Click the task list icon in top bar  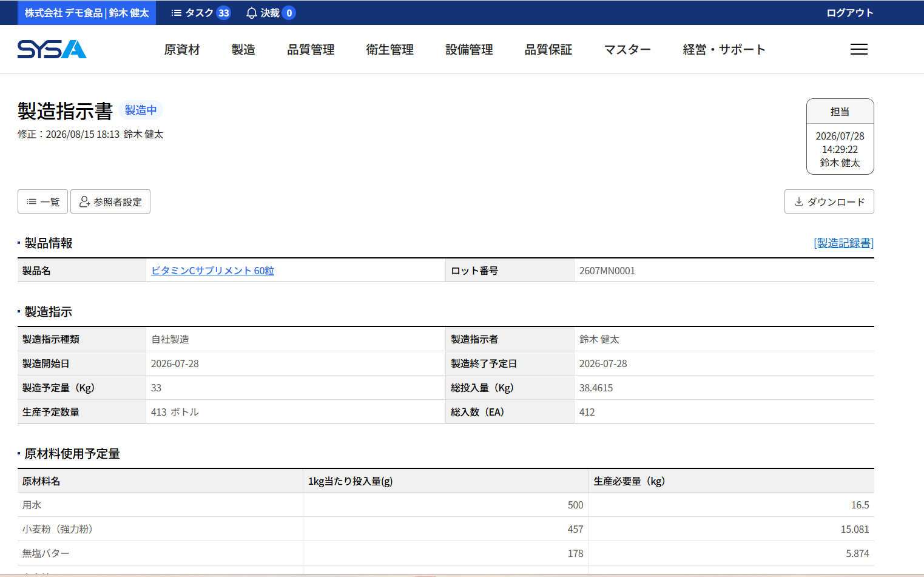(x=177, y=13)
